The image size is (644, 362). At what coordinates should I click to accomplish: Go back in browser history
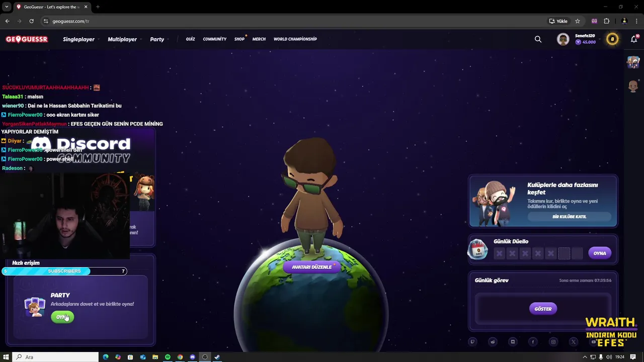point(7,21)
